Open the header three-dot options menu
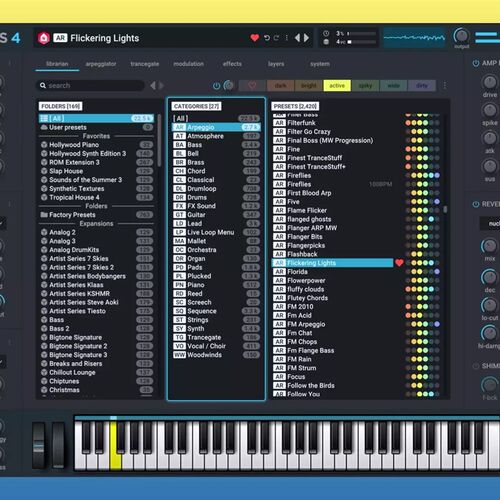 [286, 38]
